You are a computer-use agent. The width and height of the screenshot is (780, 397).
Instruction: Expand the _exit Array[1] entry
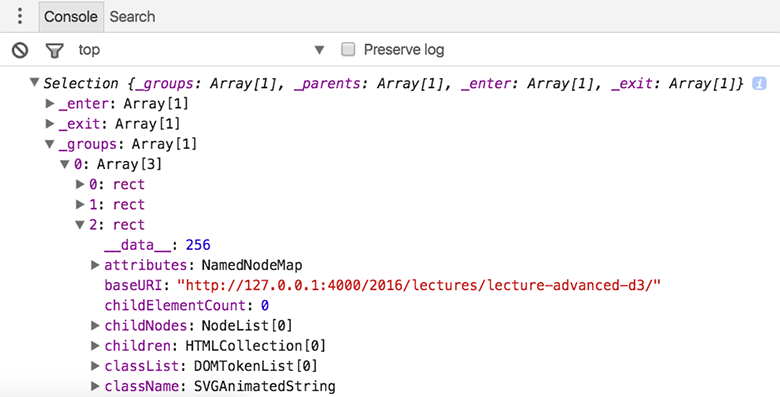[x=50, y=124]
